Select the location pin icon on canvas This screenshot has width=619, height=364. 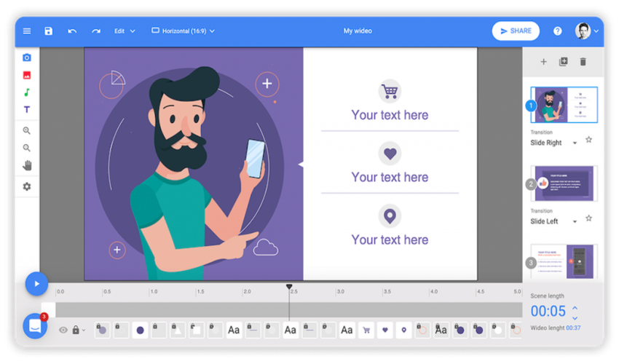coord(390,216)
